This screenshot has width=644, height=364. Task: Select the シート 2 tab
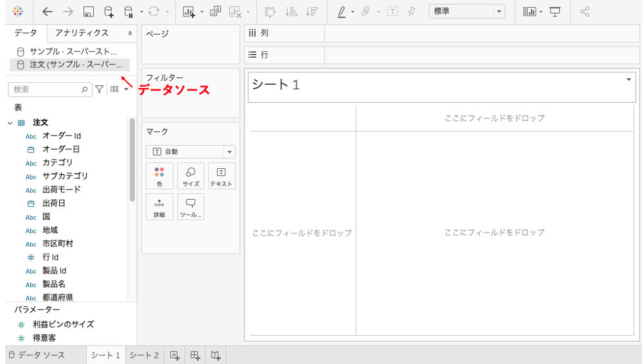tap(144, 355)
